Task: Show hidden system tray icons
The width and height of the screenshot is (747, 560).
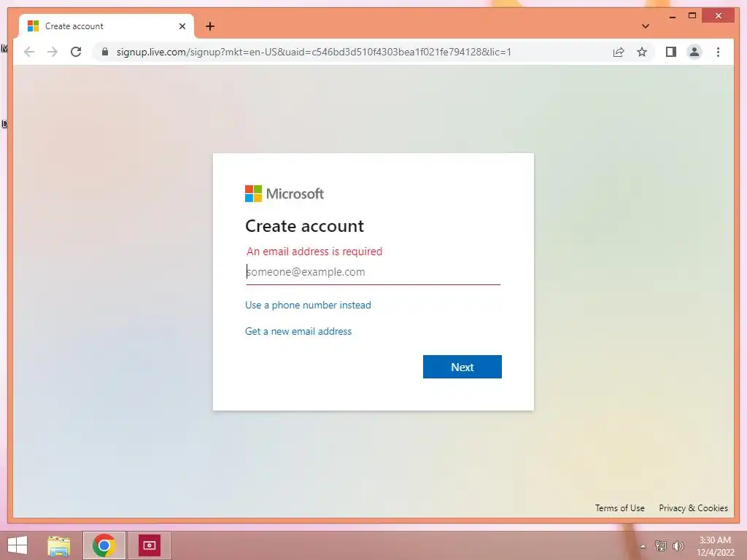Action: [x=643, y=546]
